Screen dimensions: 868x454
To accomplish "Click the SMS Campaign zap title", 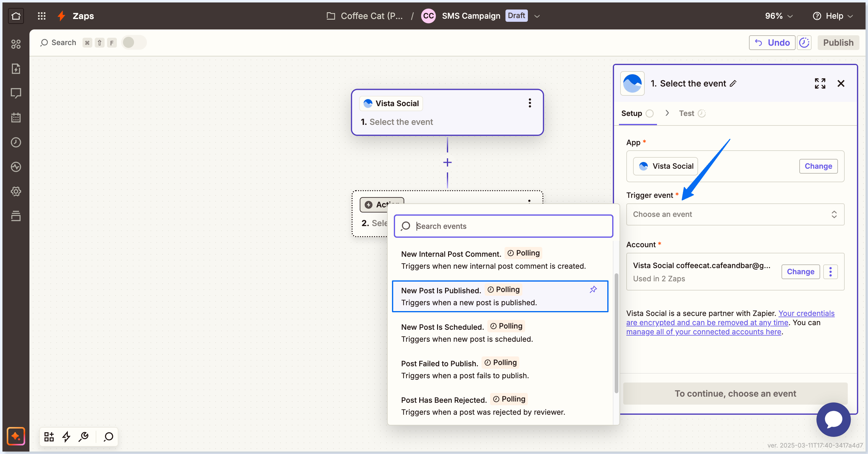I will (471, 16).
